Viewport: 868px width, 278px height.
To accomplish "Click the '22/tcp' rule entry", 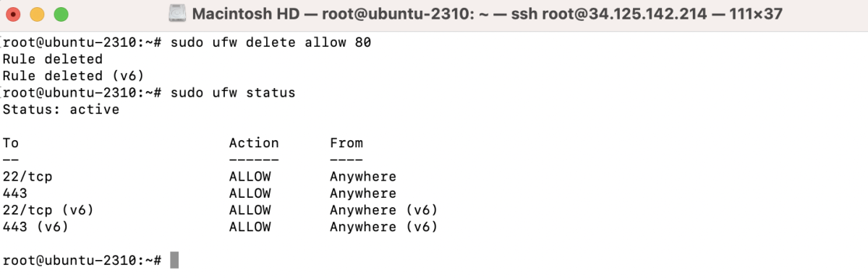I will pyautogui.click(x=27, y=176).
